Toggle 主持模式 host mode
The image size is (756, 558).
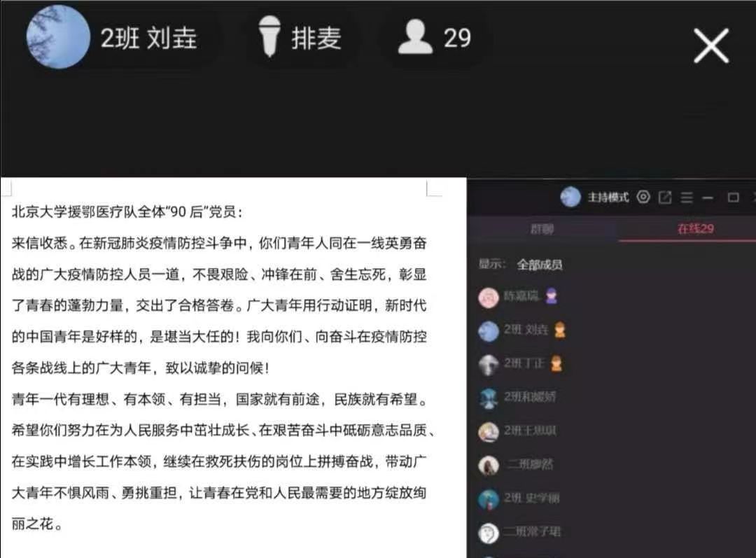[x=608, y=197]
